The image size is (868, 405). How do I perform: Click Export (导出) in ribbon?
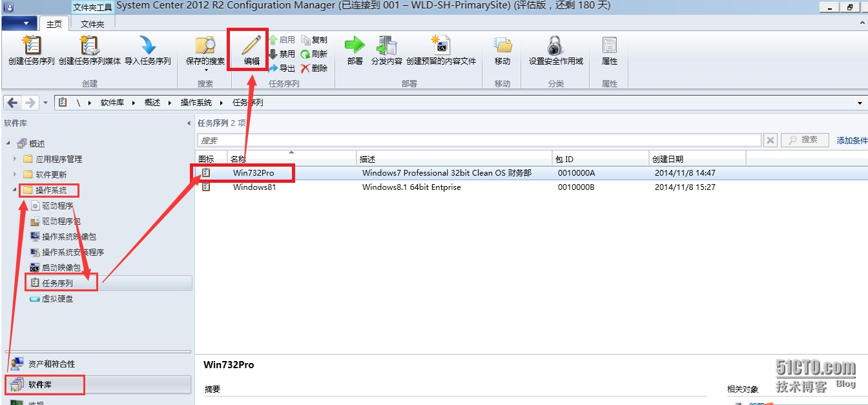(282, 68)
